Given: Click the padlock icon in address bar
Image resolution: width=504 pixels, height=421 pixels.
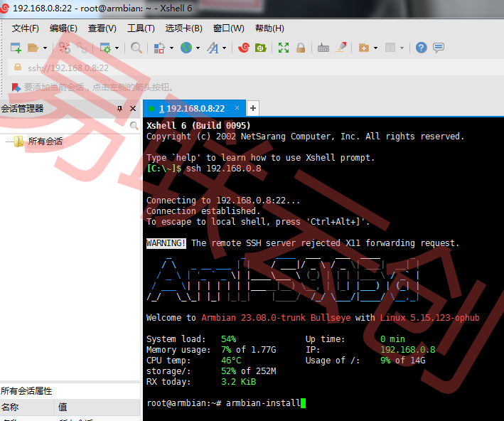Looking at the screenshot, I should (18, 68).
